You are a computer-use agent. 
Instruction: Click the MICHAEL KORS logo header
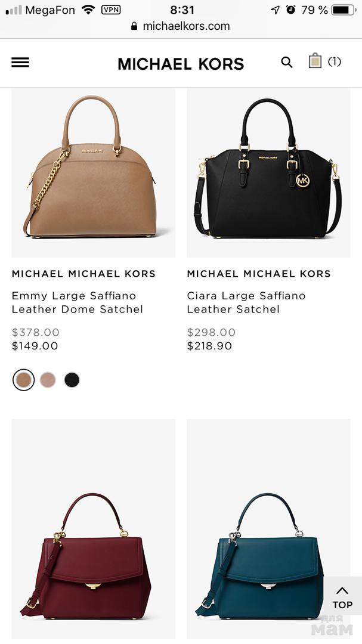click(181, 64)
